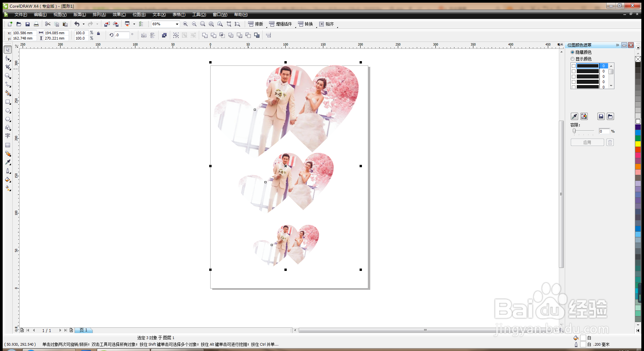Check the fourth color mask checkbox
644x351 pixels.
(x=574, y=82)
